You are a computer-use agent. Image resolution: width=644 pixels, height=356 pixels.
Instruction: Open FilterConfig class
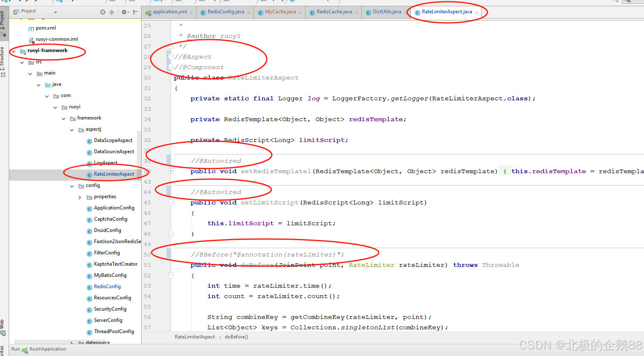point(107,253)
